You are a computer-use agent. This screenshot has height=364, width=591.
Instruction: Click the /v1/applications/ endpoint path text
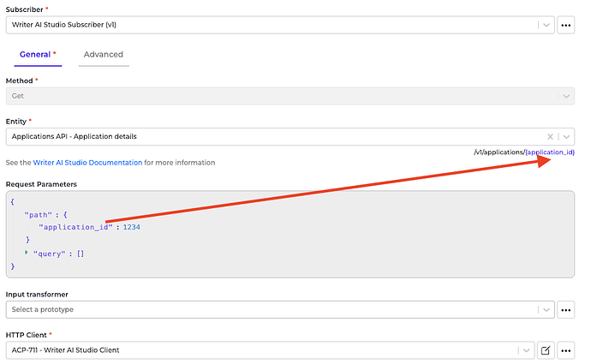499,152
